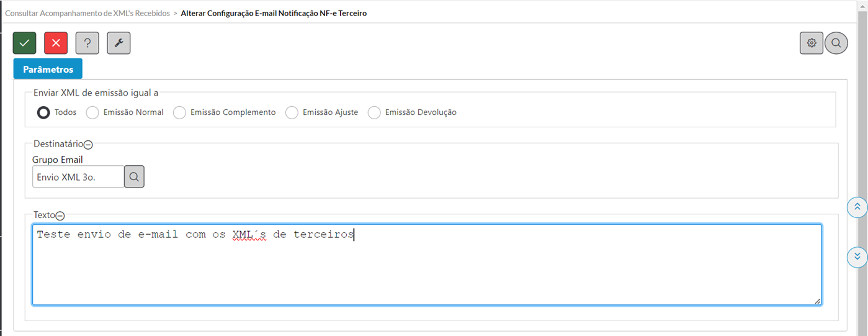Click the breadcrumb title Alterar Configuração E-mail Notificação
The image size is (868, 336).
pos(274,13)
